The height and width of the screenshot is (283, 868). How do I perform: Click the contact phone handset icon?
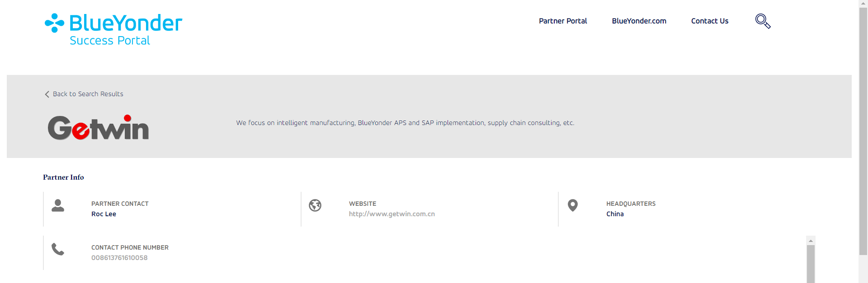[58, 249]
